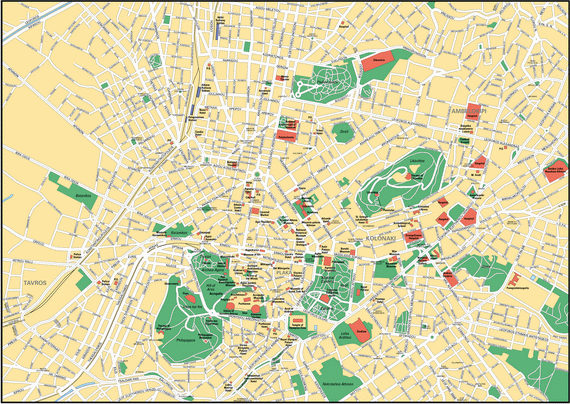
Task: Select the red Dikastiria building block
Action: [x=378, y=61]
